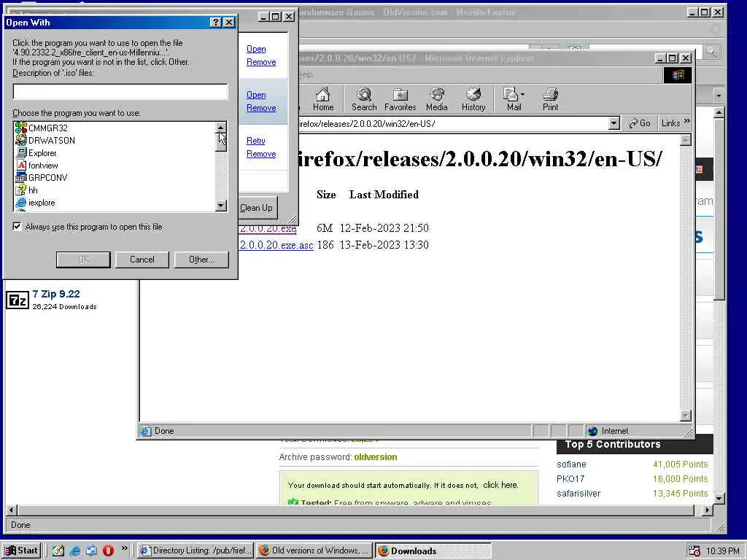The image size is (747, 560).
Task: Click the 7 Zip 9.22 program icon
Action: 18,300
